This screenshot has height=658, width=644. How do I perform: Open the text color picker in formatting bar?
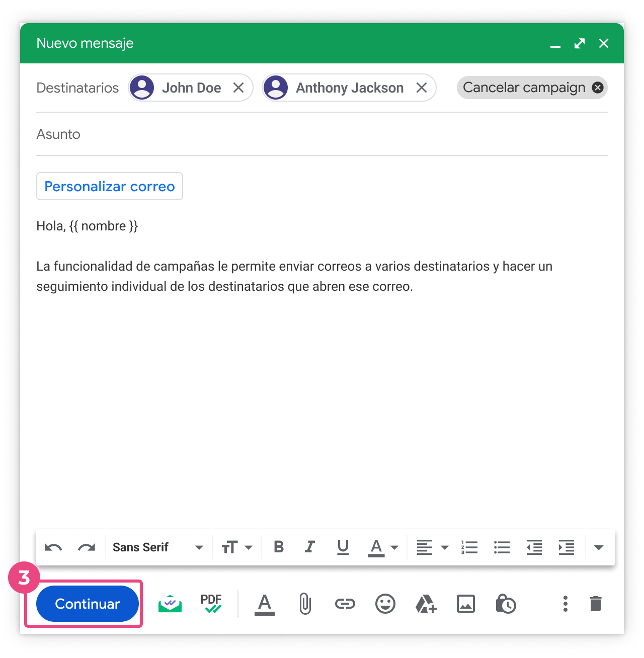(383, 547)
